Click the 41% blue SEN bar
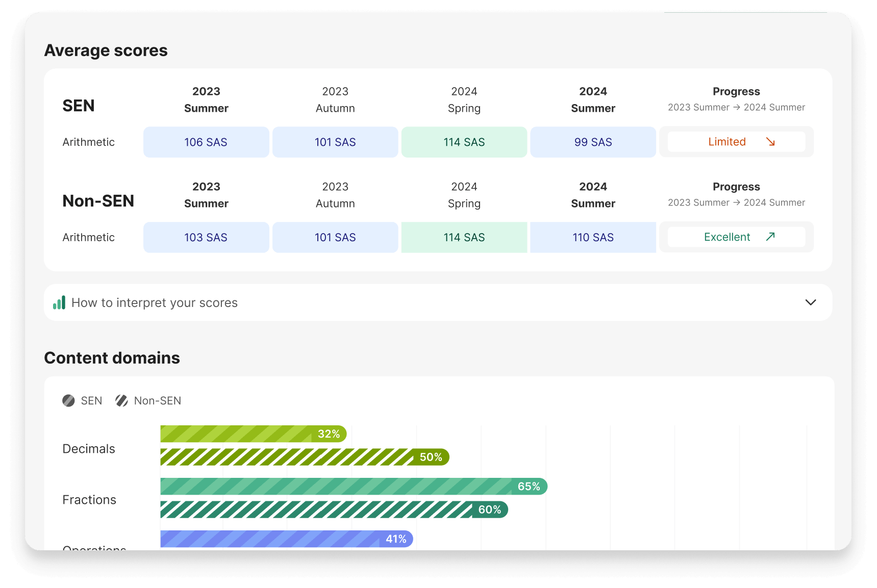 coord(287,539)
